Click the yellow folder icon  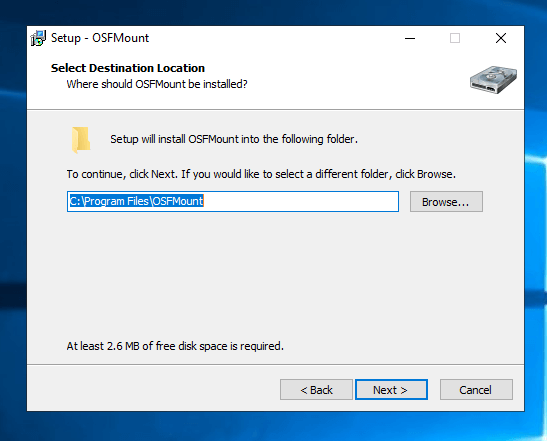point(81,140)
